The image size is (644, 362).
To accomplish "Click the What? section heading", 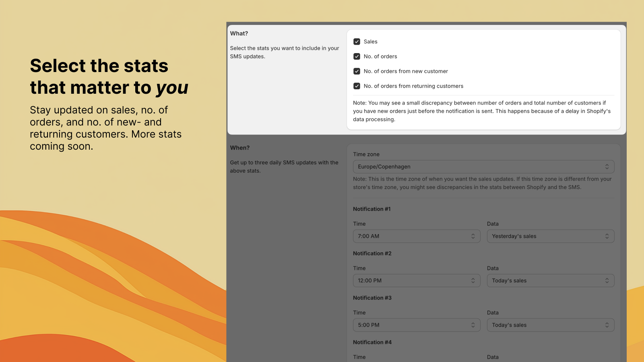I will pyautogui.click(x=239, y=33).
